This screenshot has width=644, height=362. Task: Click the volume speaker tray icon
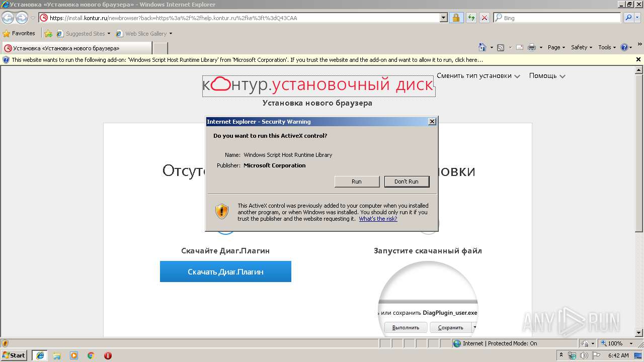584,355
